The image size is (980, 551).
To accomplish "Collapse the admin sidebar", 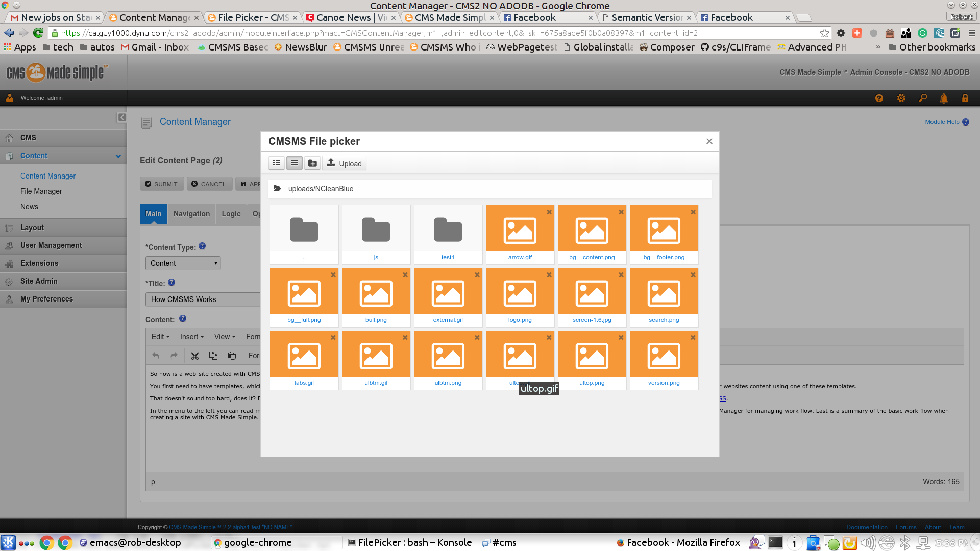I will pyautogui.click(x=122, y=118).
